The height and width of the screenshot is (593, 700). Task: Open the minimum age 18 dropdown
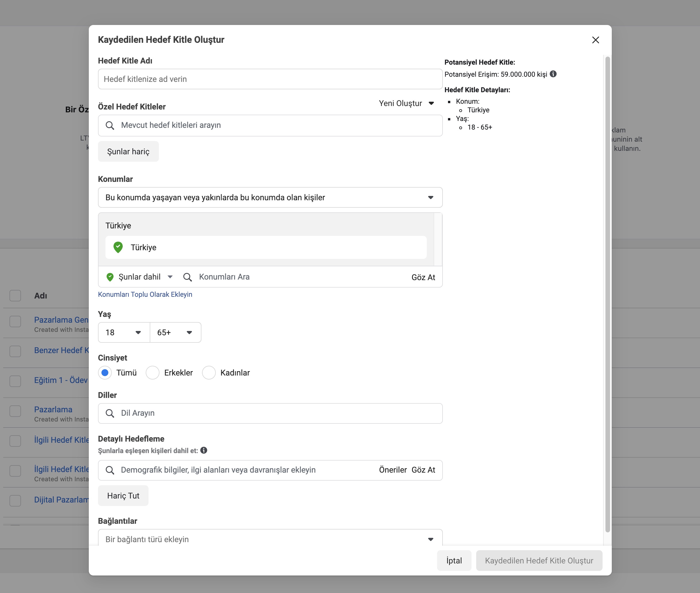(x=124, y=332)
